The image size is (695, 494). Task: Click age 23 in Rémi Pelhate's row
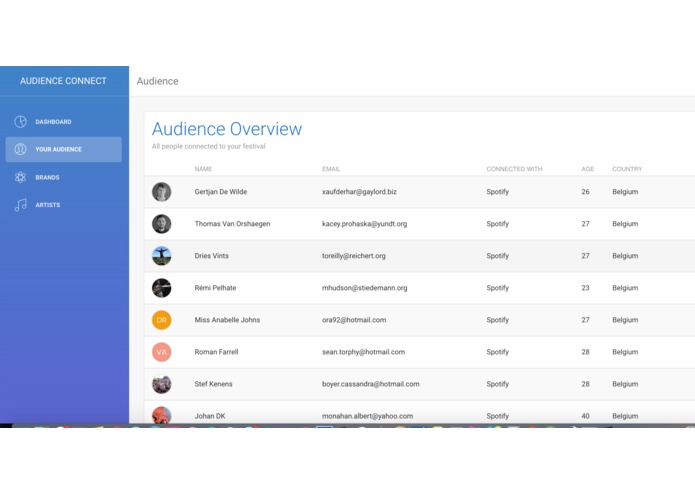click(x=586, y=288)
